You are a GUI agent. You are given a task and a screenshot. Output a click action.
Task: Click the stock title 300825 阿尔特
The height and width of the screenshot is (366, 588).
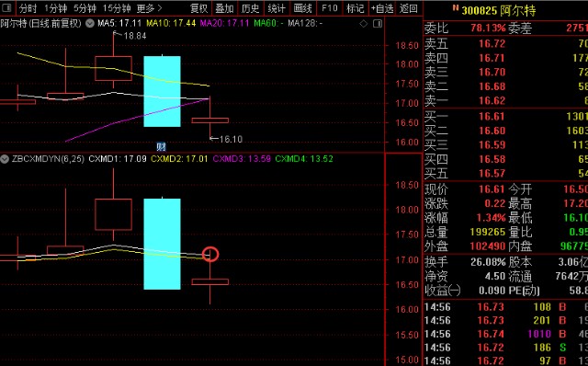(x=498, y=11)
